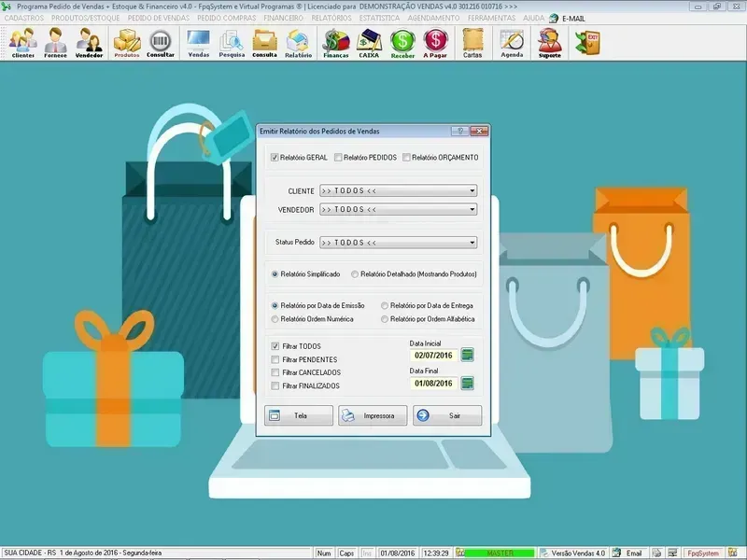Open the Suporte toolbar icon
This screenshot has width=747, height=560.
pos(550,43)
